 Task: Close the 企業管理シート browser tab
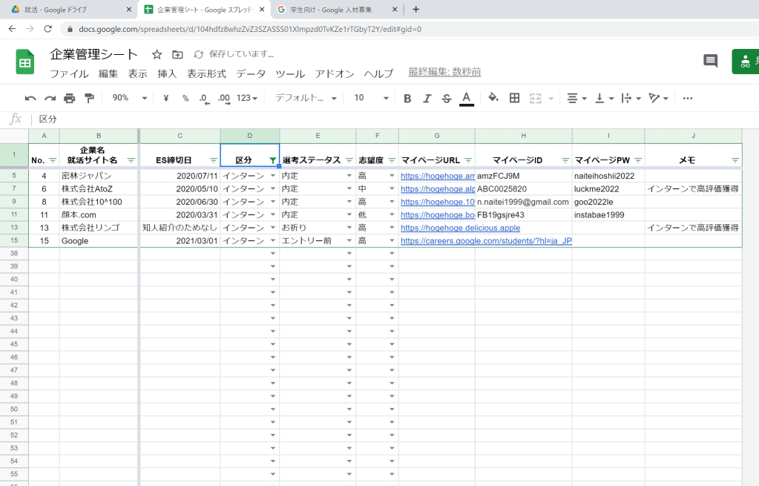(x=261, y=9)
